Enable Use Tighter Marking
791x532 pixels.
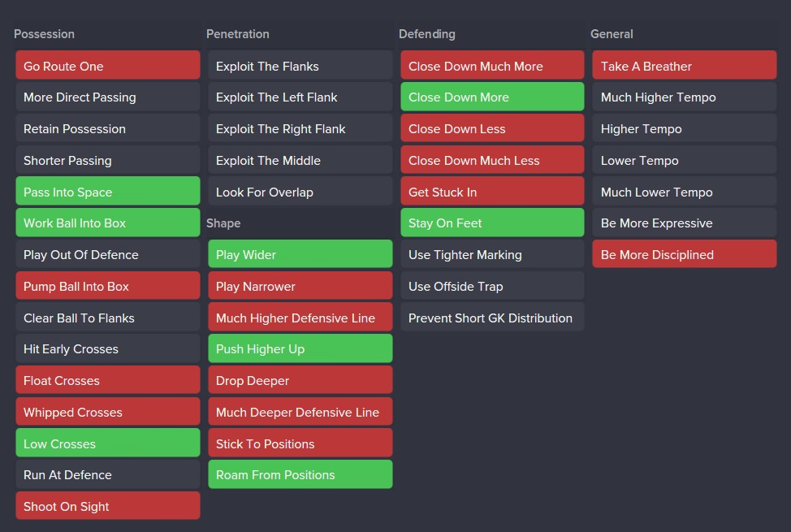point(491,255)
